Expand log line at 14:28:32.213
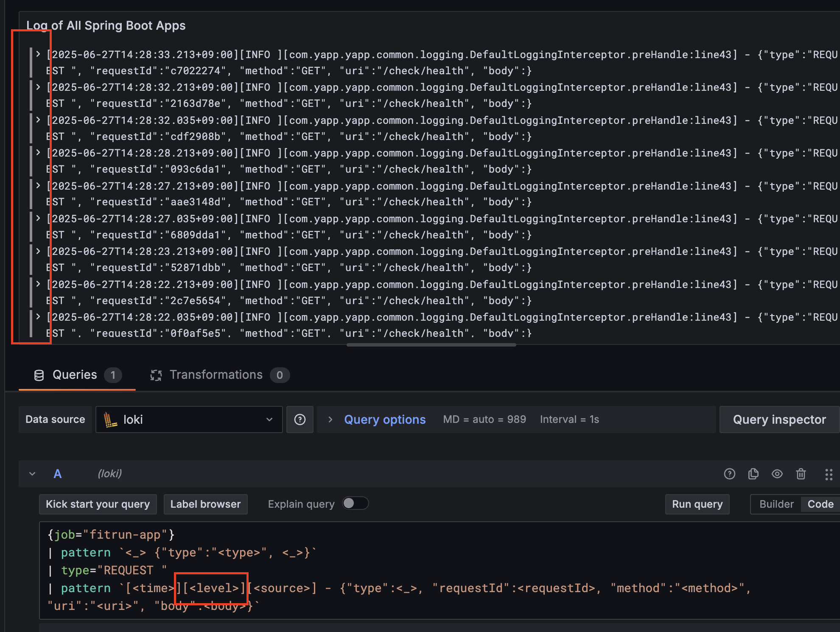The image size is (840, 632). 38,87
